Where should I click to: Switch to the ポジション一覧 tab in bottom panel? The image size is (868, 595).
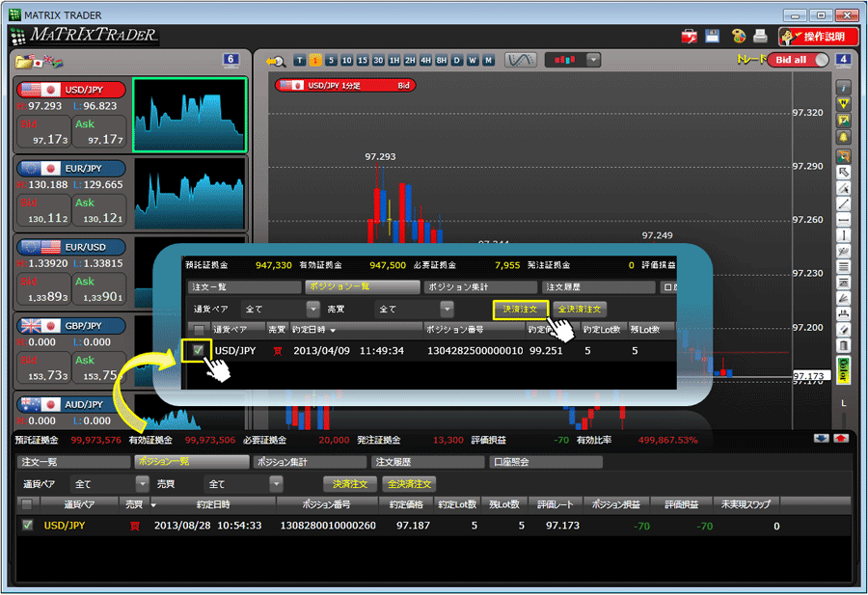(x=192, y=462)
